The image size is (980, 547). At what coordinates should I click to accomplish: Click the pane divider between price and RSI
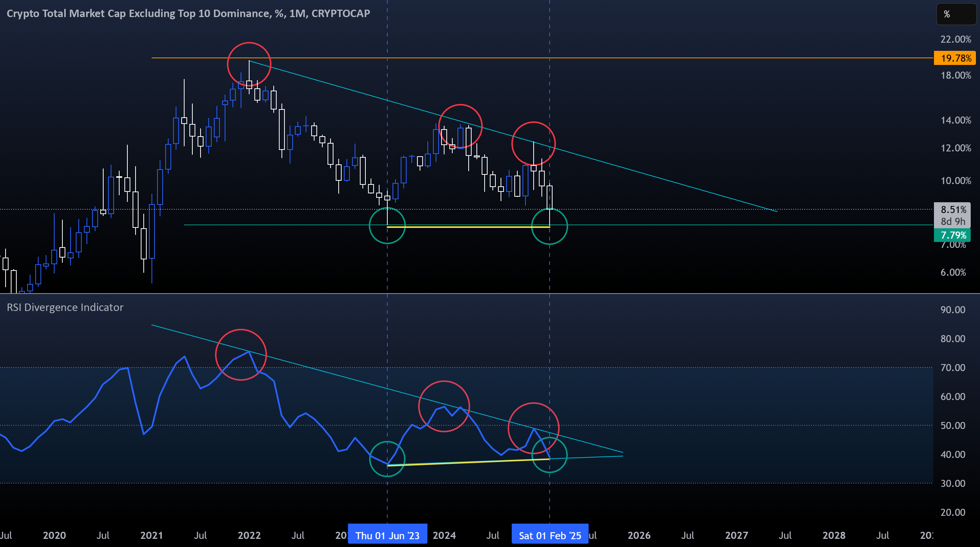point(490,294)
